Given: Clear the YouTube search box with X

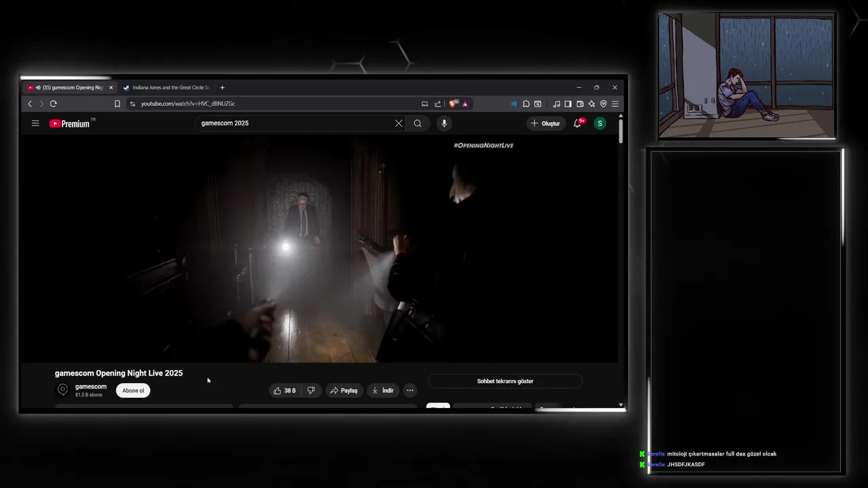Looking at the screenshot, I should tap(399, 123).
